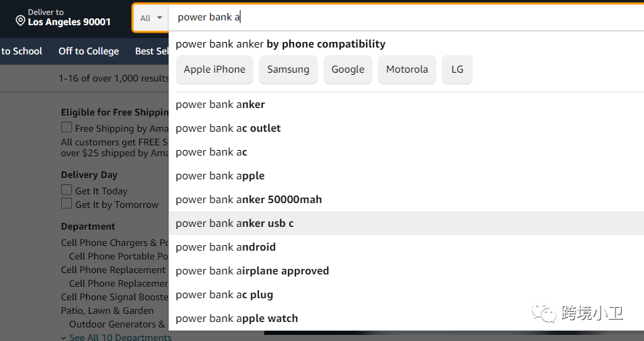
Task: Pick suggestion power bank airplane approved
Action: tap(253, 271)
